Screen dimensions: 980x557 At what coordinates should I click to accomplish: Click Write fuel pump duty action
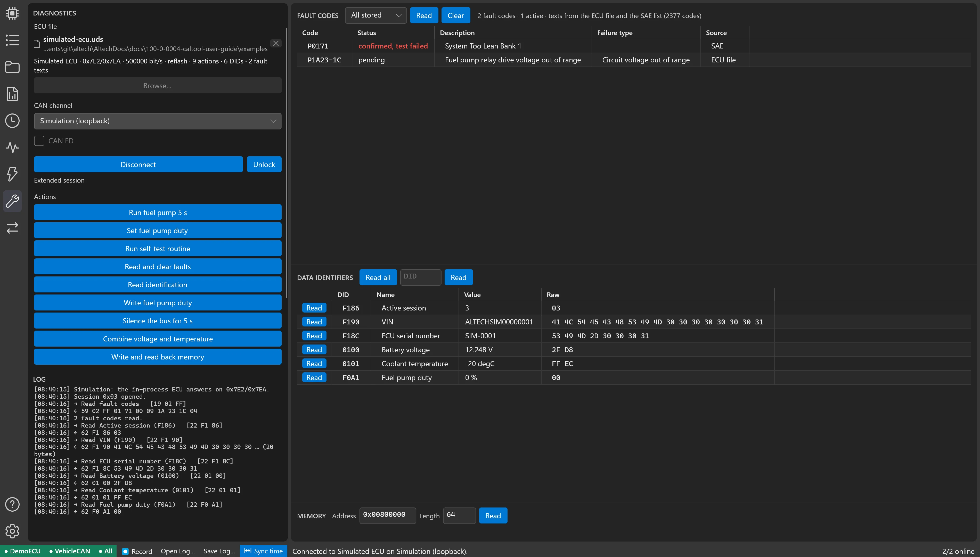click(158, 302)
